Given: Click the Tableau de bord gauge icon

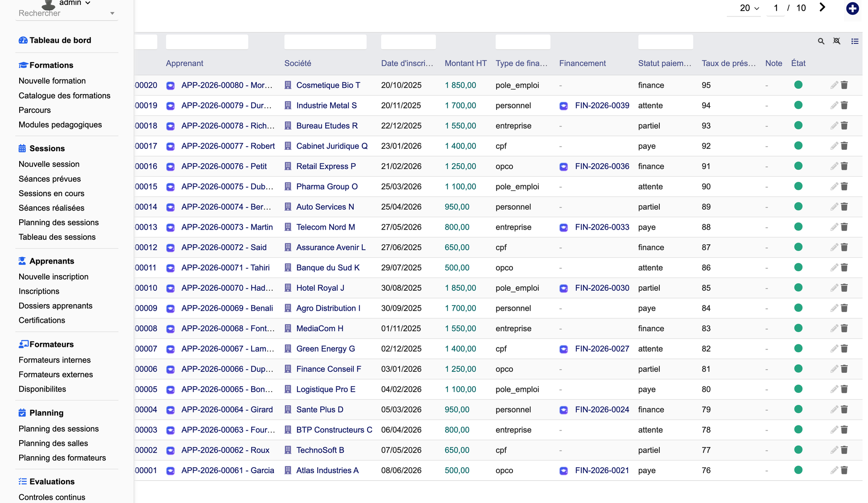Looking at the screenshot, I should (x=23, y=40).
